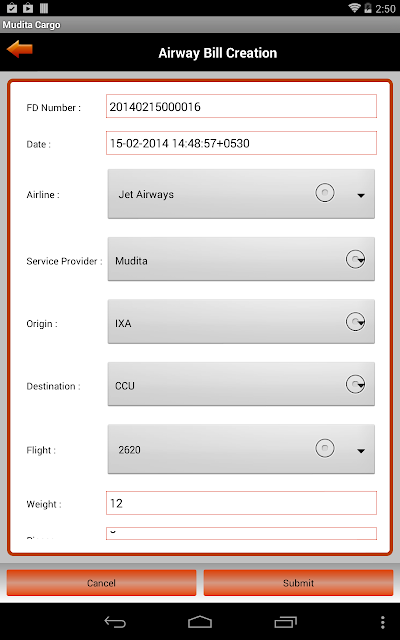Open the Airline dropdown showing Jet Airways

coord(241,194)
